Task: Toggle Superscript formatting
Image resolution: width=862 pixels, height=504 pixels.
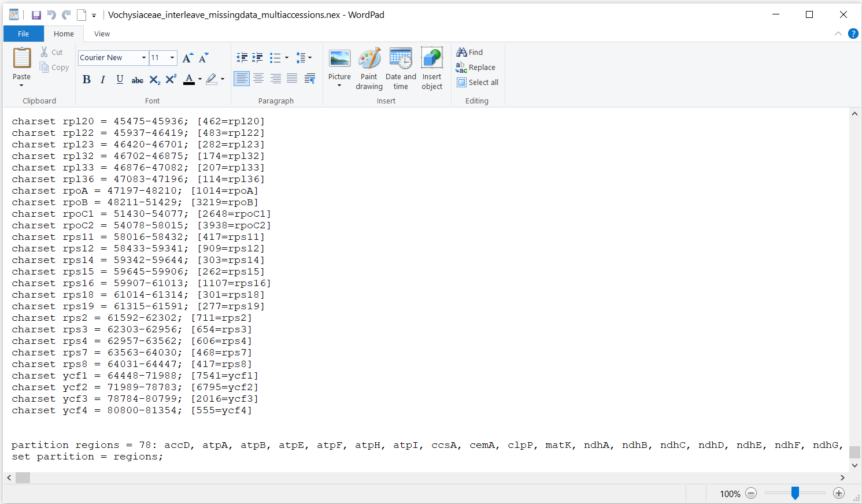Action: 171,79
